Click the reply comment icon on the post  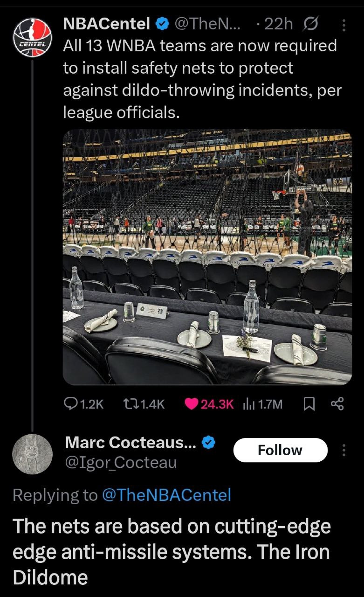pos(69,404)
